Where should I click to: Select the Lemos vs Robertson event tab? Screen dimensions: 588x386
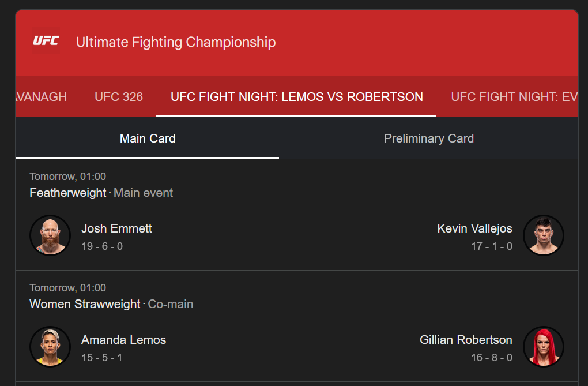(x=297, y=97)
